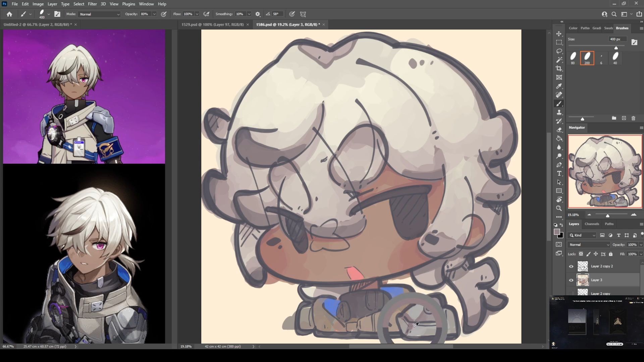Select the History Brush tool

tap(559, 121)
